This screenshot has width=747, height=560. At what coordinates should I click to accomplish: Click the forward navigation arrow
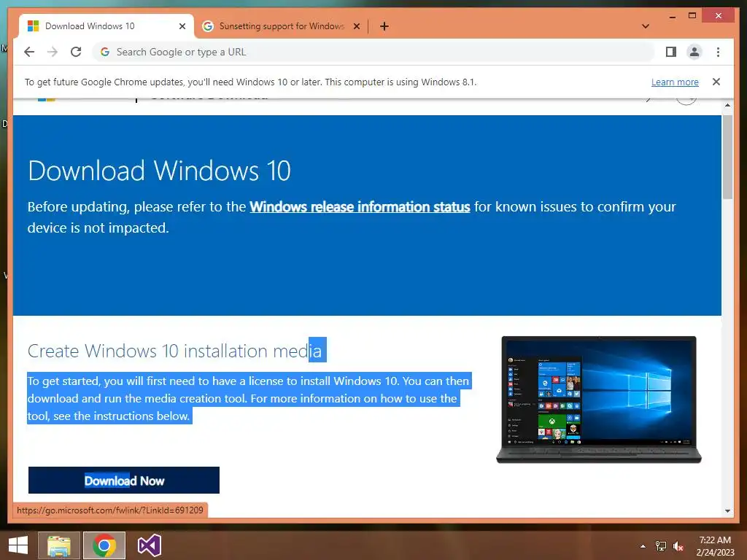(x=53, y=52)
